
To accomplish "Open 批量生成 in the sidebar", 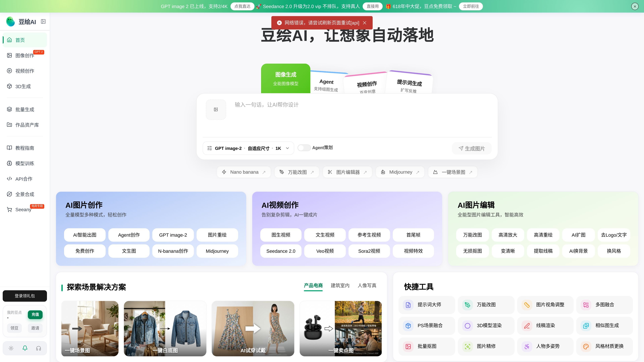I will (25, 109).
